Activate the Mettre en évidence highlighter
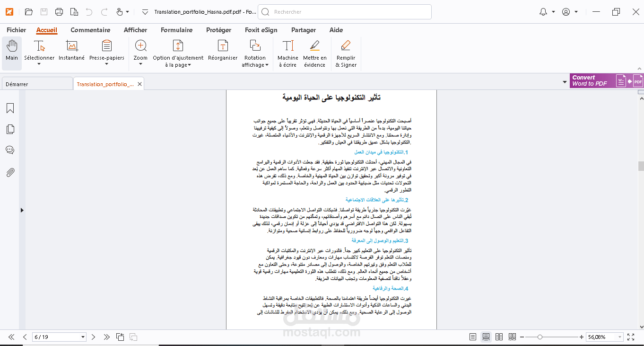Viewport: 644px width, 346px height. pyautogui.click(x=315, y=53)
